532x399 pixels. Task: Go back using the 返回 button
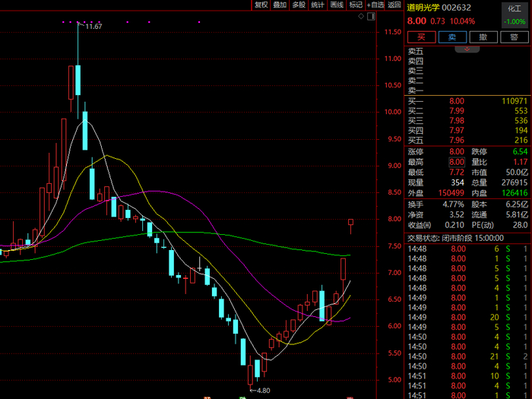tap(394, 5)
